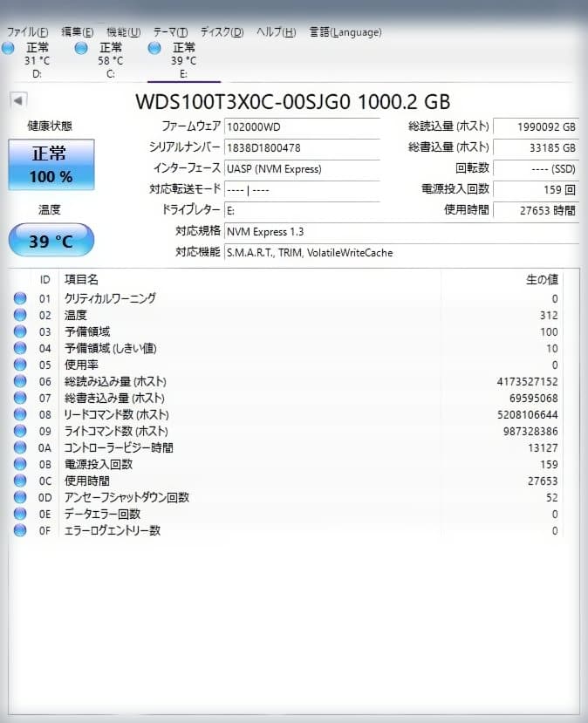Open the 機能(U) menu
The height and width of the screenshot is (723, 588).
coord(123,32)
